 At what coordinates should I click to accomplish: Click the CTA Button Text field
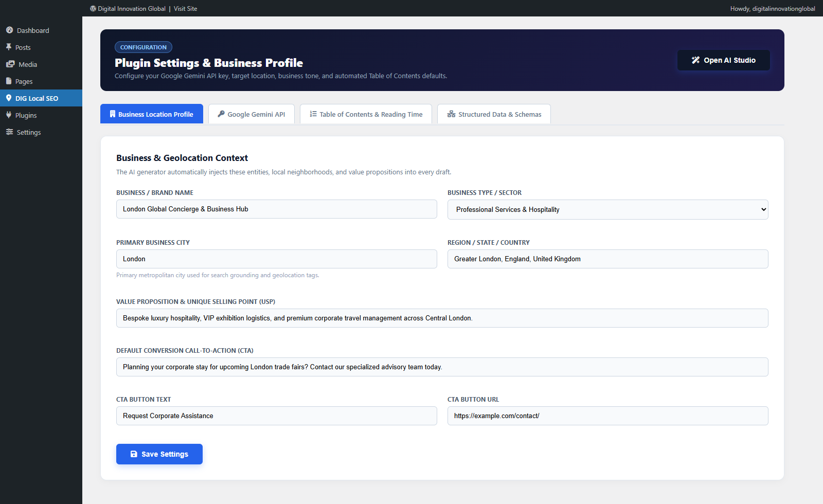[277, 416]
